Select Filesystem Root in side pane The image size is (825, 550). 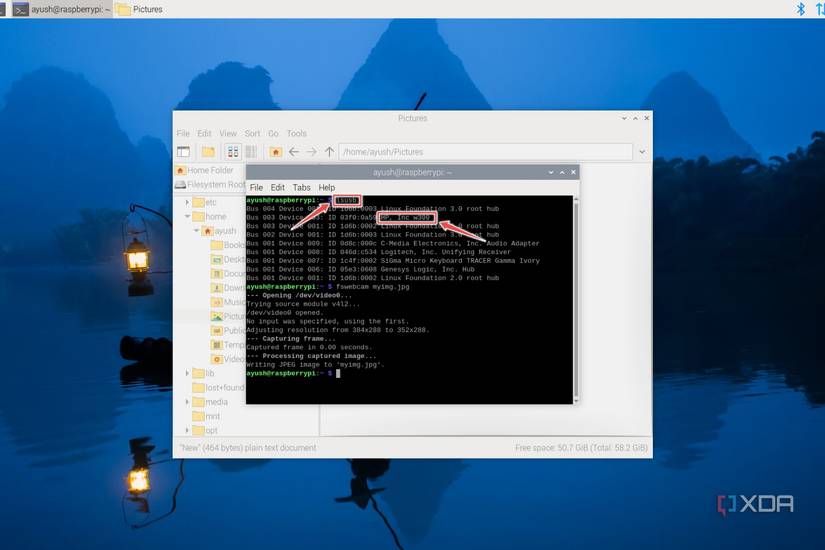point(210,184)
